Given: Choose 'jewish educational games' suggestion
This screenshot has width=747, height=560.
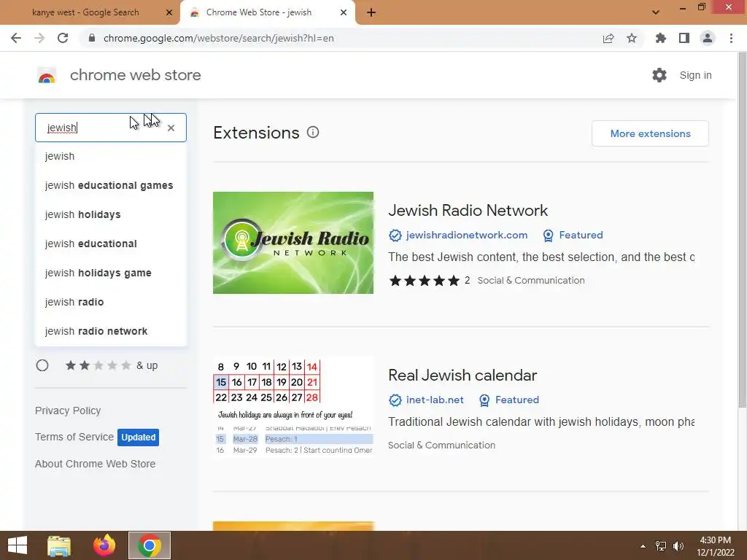Looking at the screenshot, I should click(111, 185).
